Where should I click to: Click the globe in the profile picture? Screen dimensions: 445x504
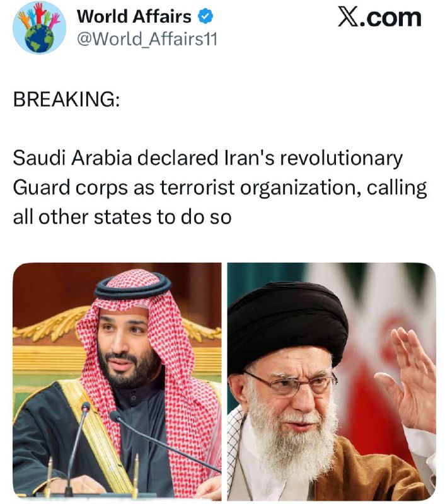click(39, 38)
